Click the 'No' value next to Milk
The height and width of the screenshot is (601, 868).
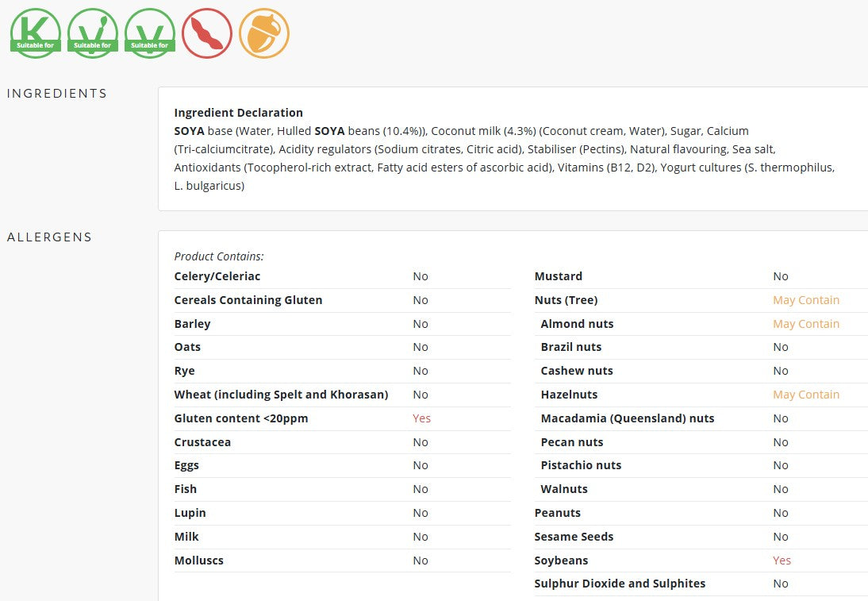point(421,536)
